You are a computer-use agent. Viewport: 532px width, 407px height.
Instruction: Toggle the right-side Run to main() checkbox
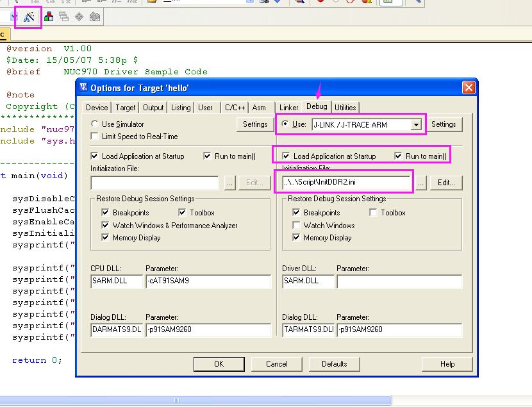[x=399, y=156]
